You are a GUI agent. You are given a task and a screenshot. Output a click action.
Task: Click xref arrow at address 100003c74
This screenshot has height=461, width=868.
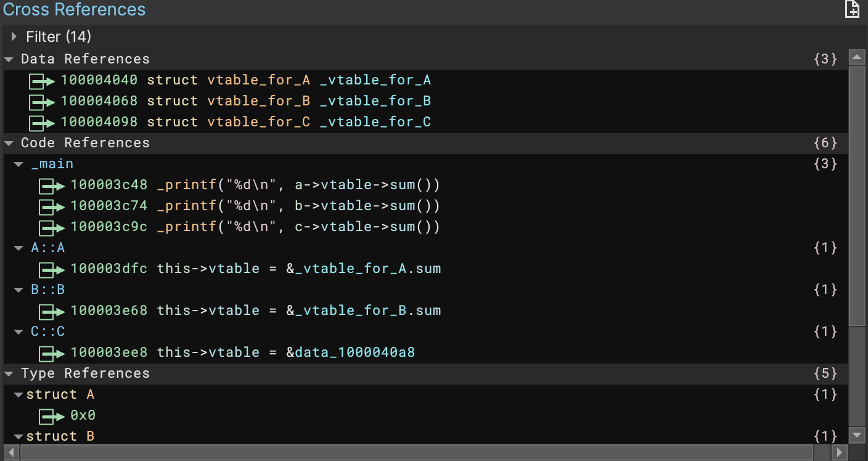pyautogui.click(x=51, y=206)
